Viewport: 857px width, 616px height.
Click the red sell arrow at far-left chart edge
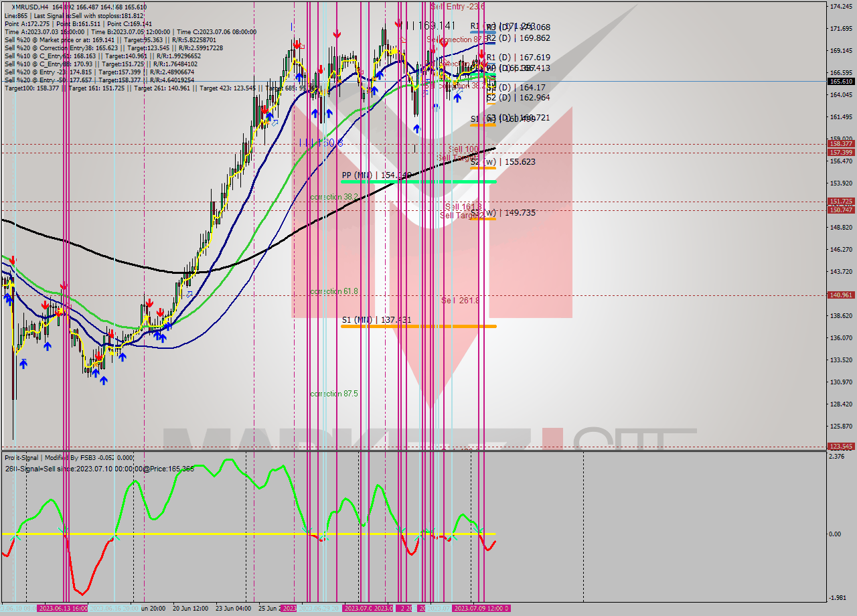pos(12,260)
